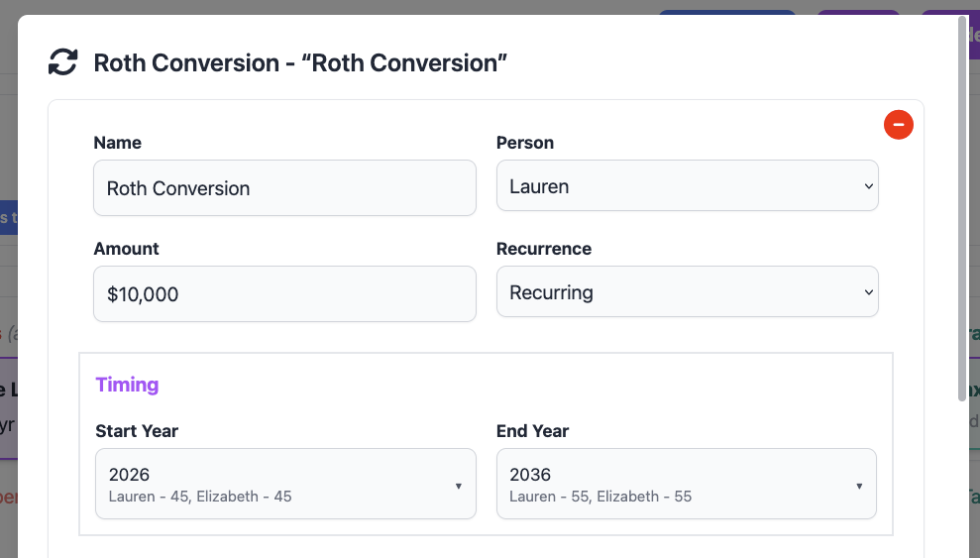Image resolution: width=980 pixels, height=558 pixels.
Task: Click the purple Timing section heading
Action: coord(127,385)
